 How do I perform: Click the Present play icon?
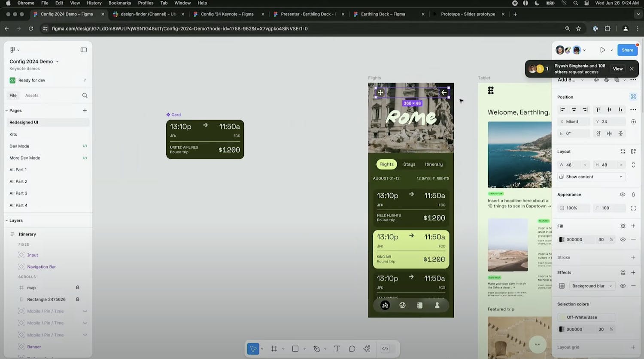click(x=602, y=50)
